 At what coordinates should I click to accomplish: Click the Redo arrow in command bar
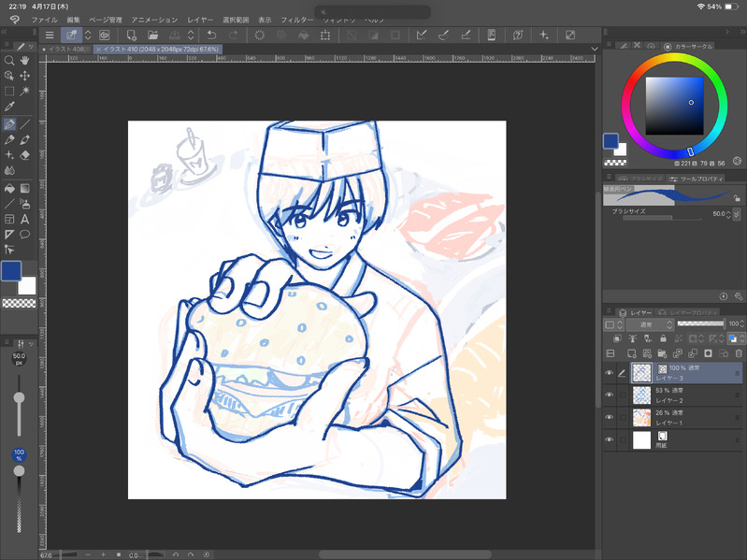tap(234, 36)
